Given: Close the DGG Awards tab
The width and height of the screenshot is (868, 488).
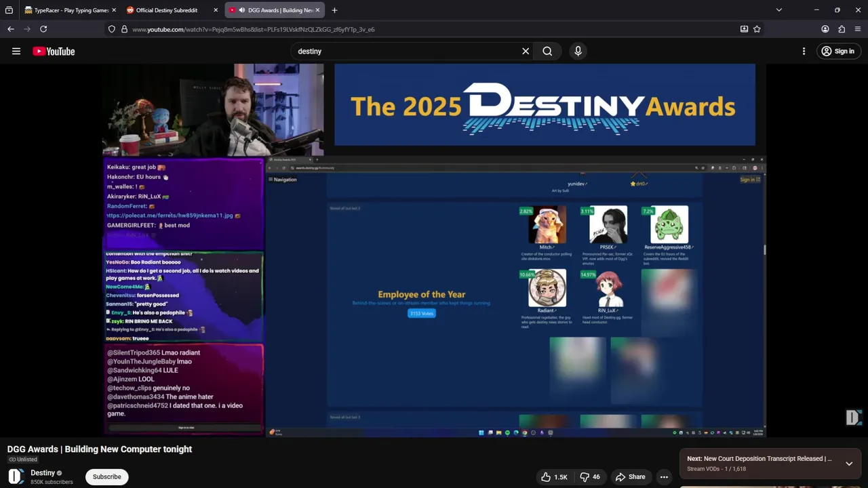Looking at the screenshot, I should 317,10.
